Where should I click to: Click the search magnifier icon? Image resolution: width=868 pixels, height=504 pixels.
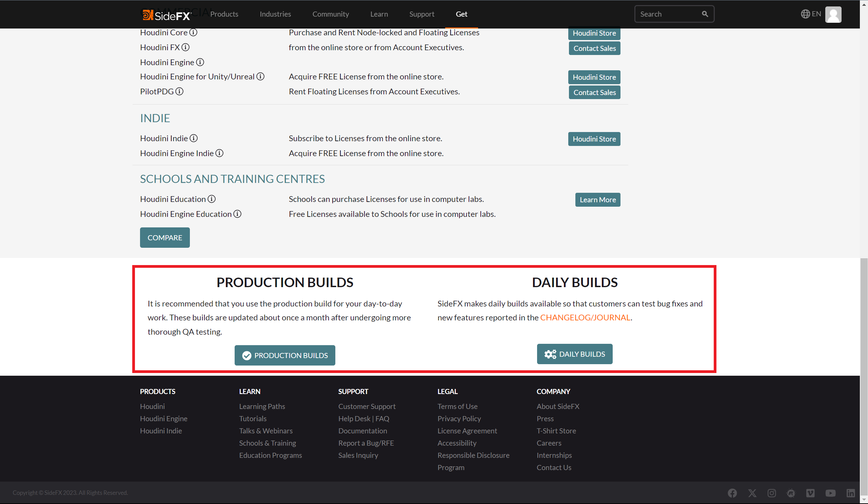(705, 14)
